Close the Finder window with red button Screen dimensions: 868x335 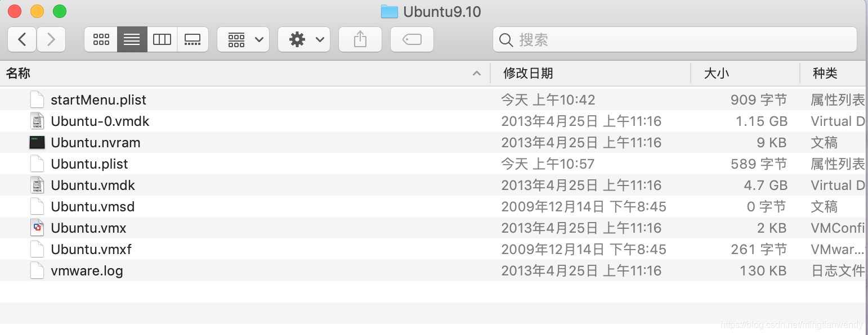(15, 11)
